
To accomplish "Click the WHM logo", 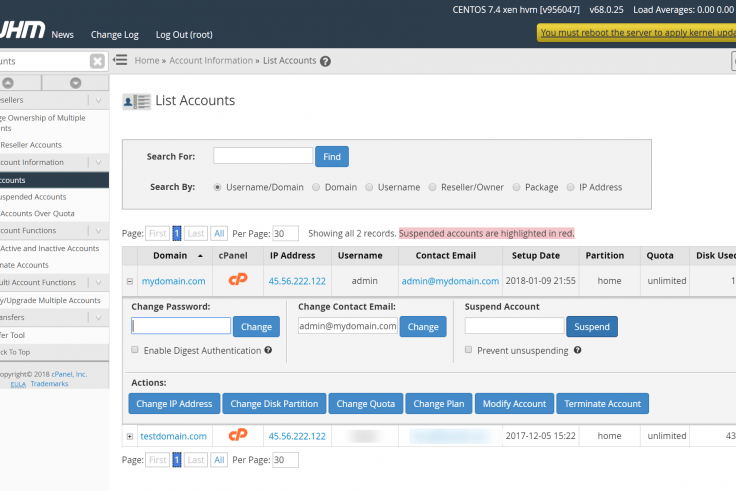I will click(x=22, y=30).
